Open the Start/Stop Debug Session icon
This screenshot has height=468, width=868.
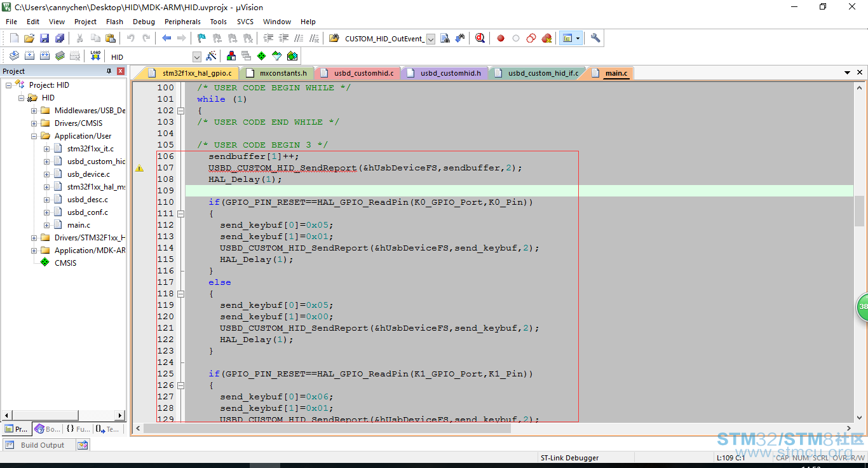[480, 38]
